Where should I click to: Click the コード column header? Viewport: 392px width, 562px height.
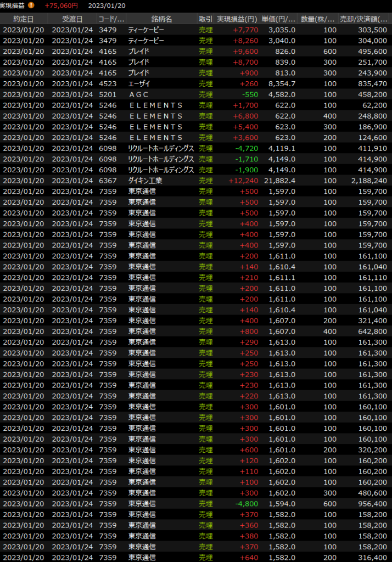click(x=110, y=19)
